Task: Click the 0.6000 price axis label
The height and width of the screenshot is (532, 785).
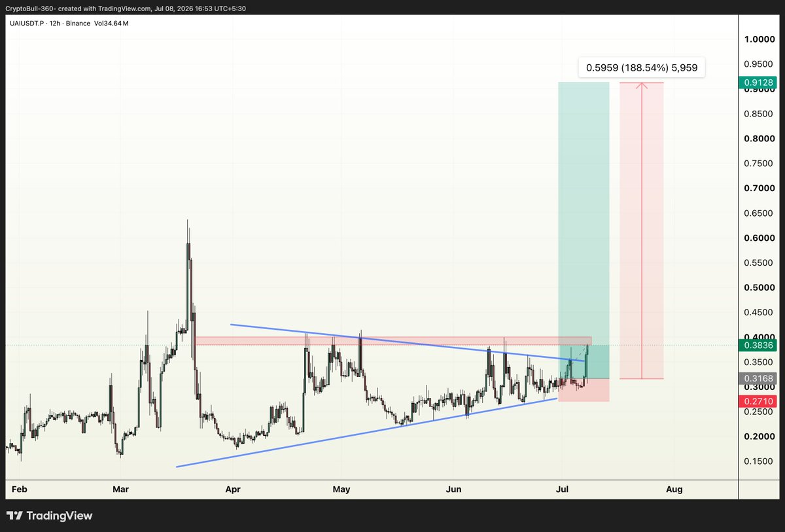Action: click(759, 238)
